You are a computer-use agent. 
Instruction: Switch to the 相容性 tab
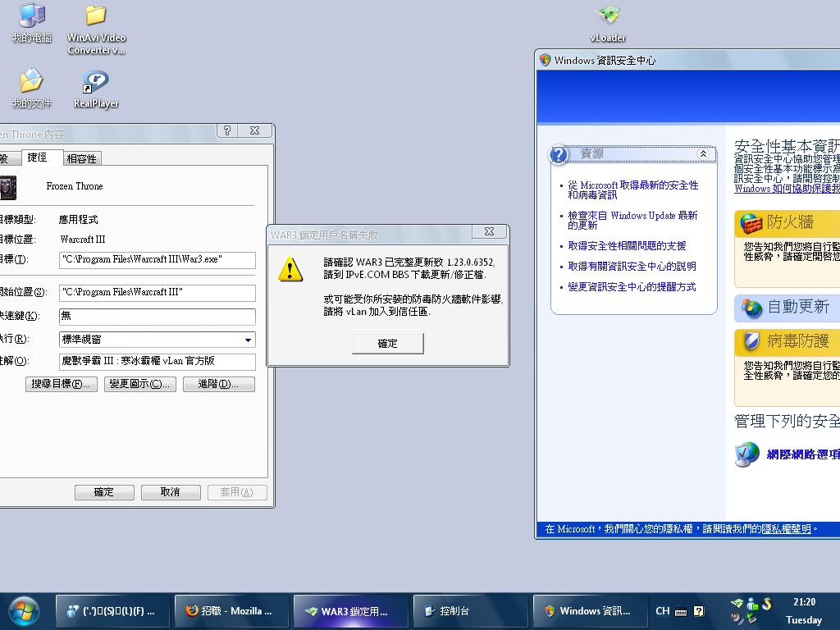click(82, 158)
